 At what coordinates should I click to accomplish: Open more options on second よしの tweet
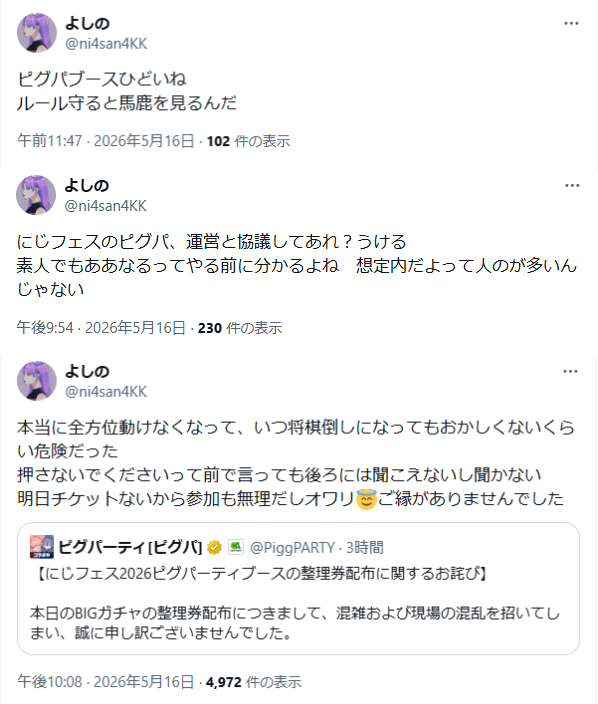tap(572, 185)
